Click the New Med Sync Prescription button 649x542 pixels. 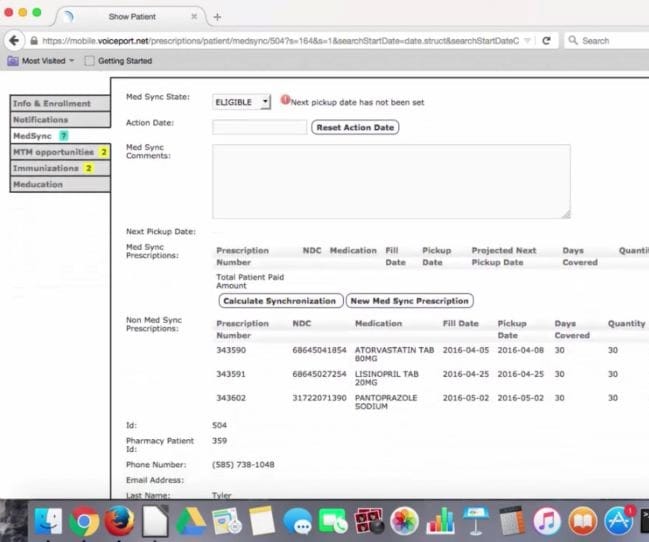[x=410, y=301]
